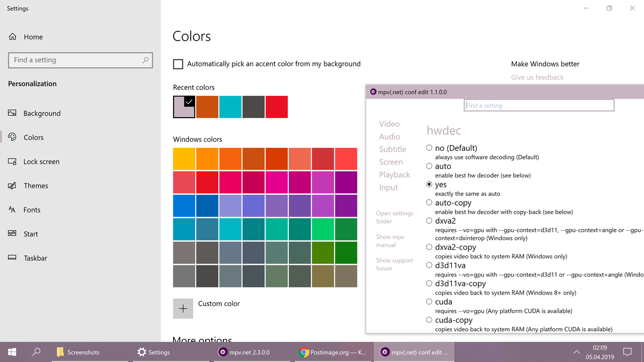Screen dimensions: 644x362
Task: Click Show support forum link
Action: 394,264
